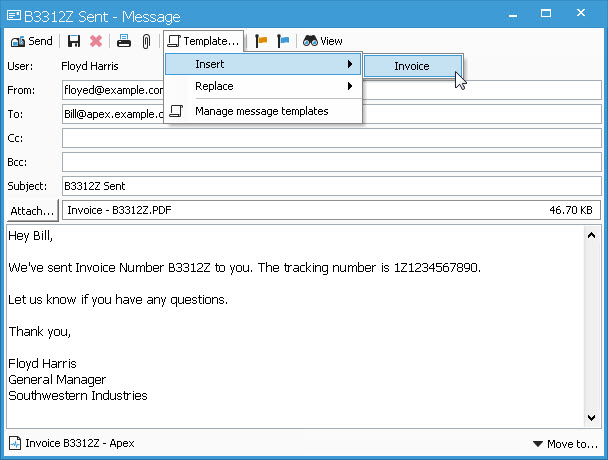Delete message using red X icon

96,41
